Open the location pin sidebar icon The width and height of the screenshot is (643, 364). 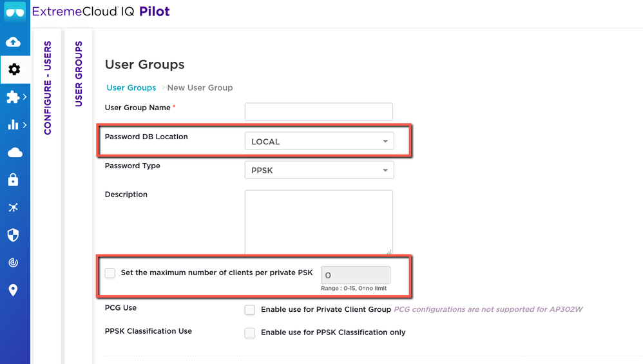[x=13, y=290]
